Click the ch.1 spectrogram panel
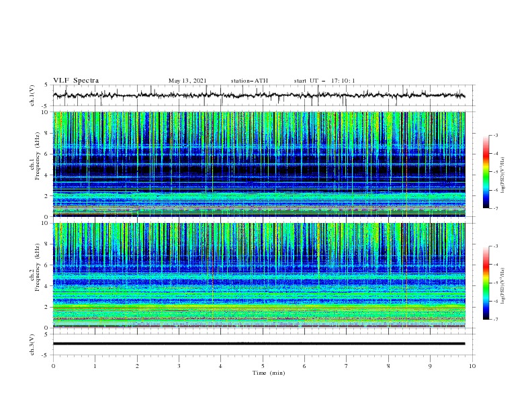The width and height of the screenshot is (532, 411). pos(259,164)
